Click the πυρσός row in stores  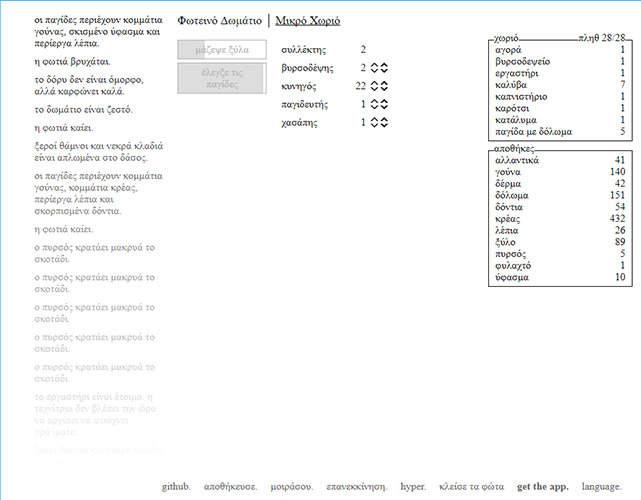click(x=560, y=254)
